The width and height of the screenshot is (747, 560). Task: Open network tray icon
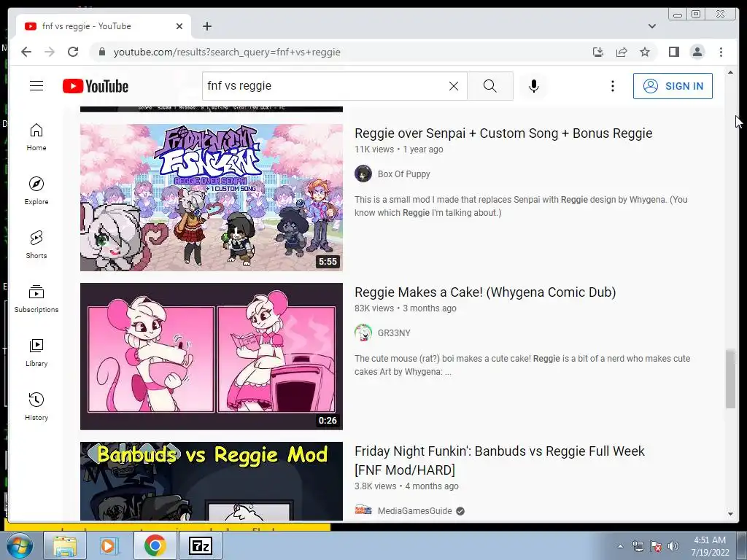pyautogui.click(x=638, y=546)
